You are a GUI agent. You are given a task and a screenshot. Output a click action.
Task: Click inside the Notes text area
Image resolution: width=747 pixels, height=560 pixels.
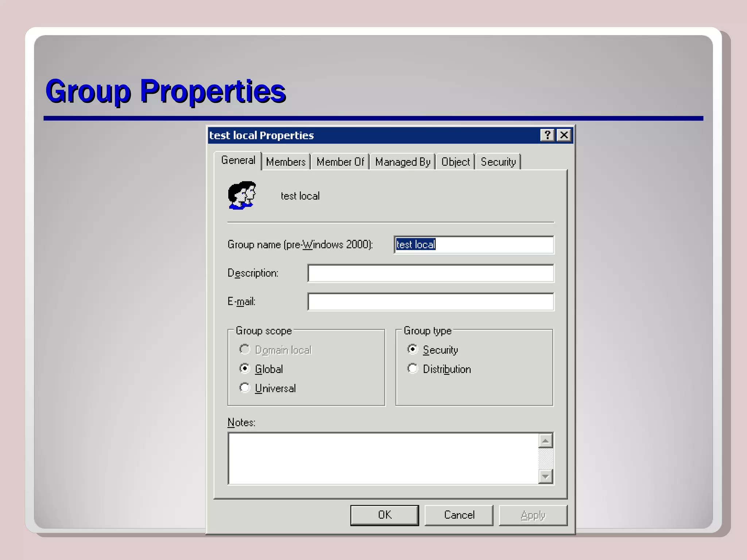click(383, 458)
